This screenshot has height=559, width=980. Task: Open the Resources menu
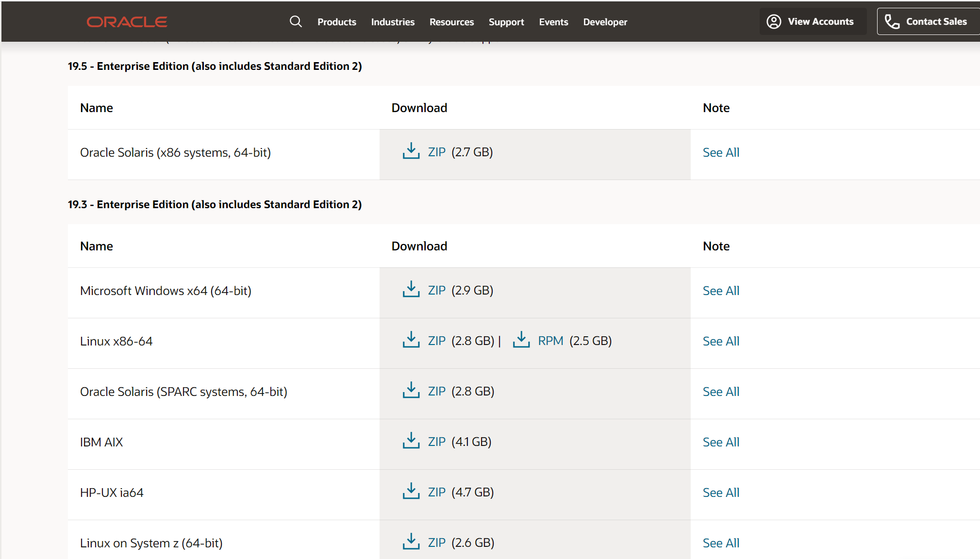pyautogui.click(x=451, y=22)
